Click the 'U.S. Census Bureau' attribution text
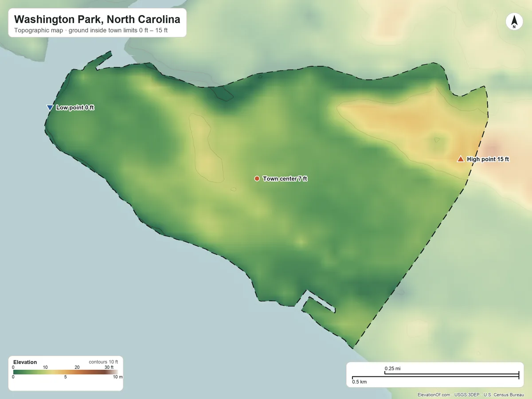Viewport: 532px width, 399px height. [x=505, y=395]
